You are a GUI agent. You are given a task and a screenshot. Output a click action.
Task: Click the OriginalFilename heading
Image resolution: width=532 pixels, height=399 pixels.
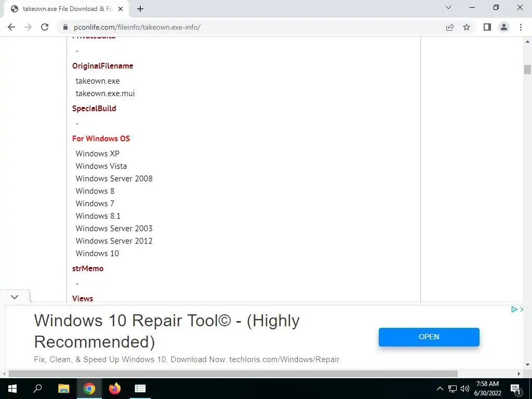(102, 66)
